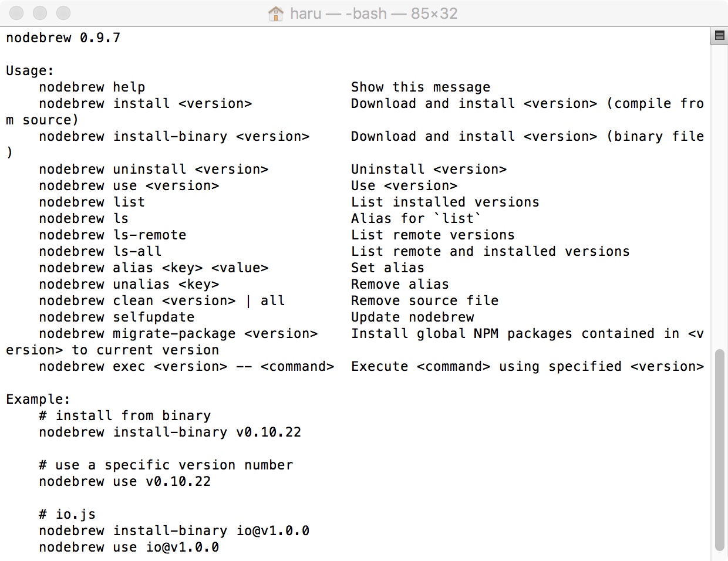The image size is (728, 561).
Task: Click the "nodebrew 0.9.7" version line
Action: 63,38
